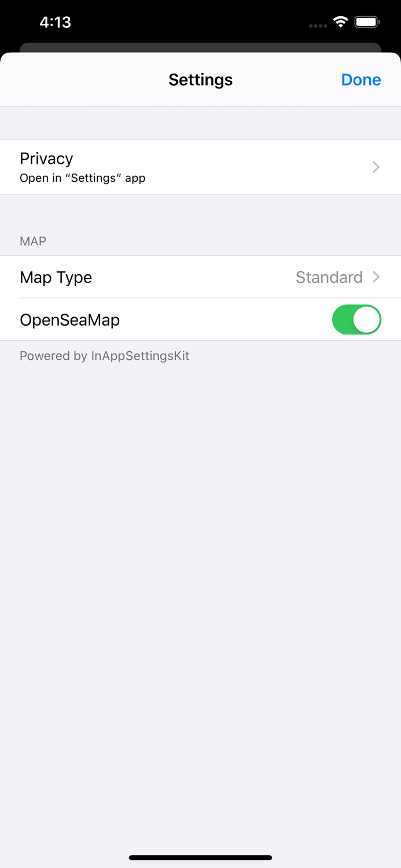Click the Wi-Fi icon in the status bar
Viewport: 401px width, 868px height.
click(340, 21)
